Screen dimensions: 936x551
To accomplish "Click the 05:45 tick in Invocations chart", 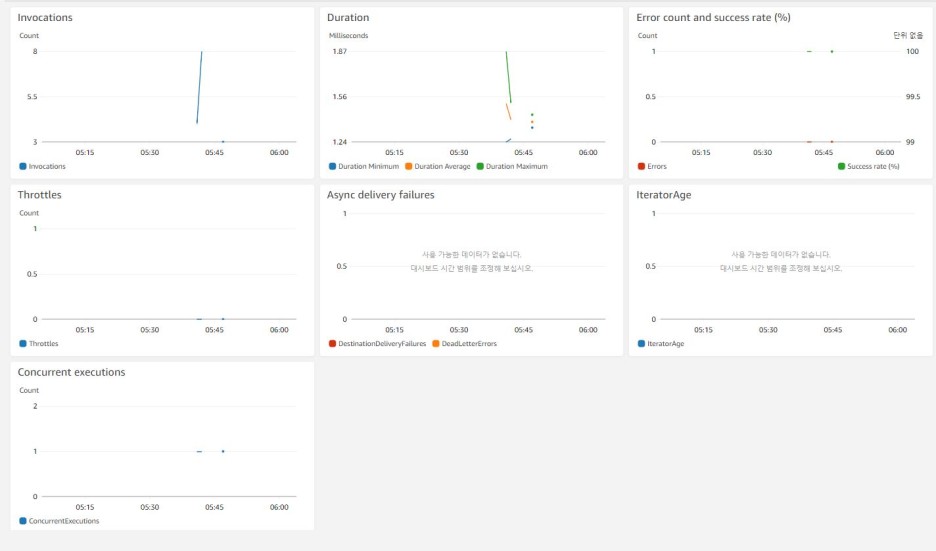I will 214,153.
